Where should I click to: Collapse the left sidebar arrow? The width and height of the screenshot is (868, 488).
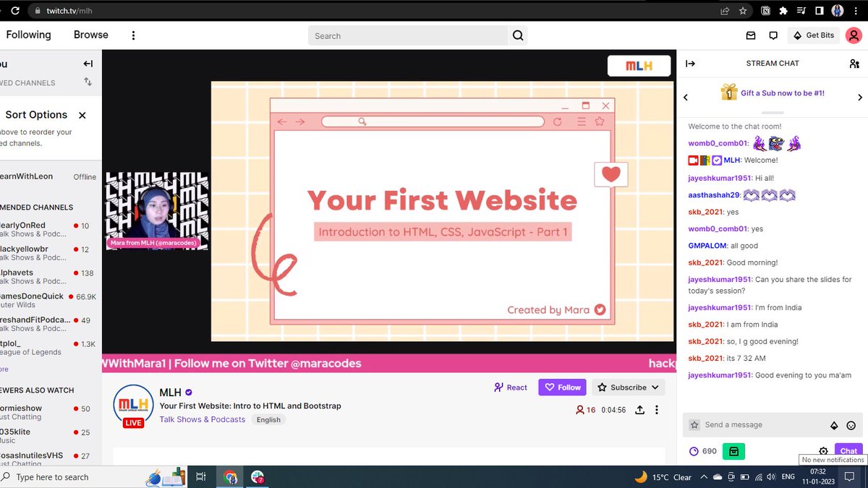click(x=88, y=64)
